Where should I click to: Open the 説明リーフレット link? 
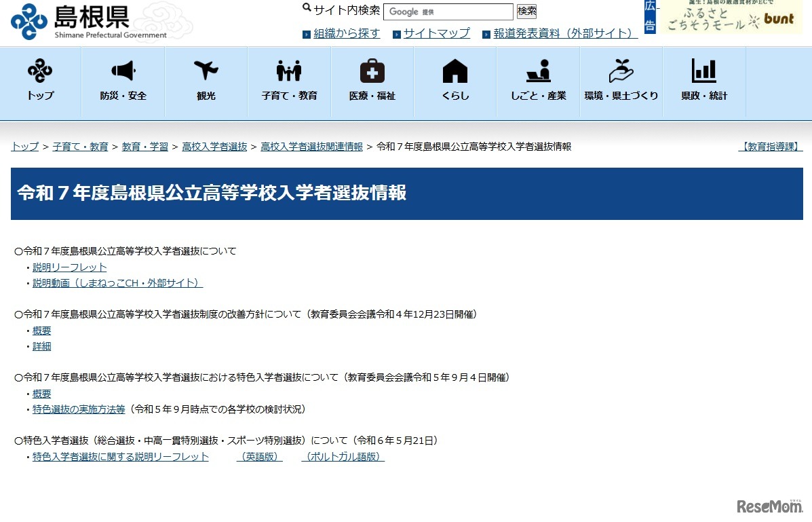tap(70, 267)
